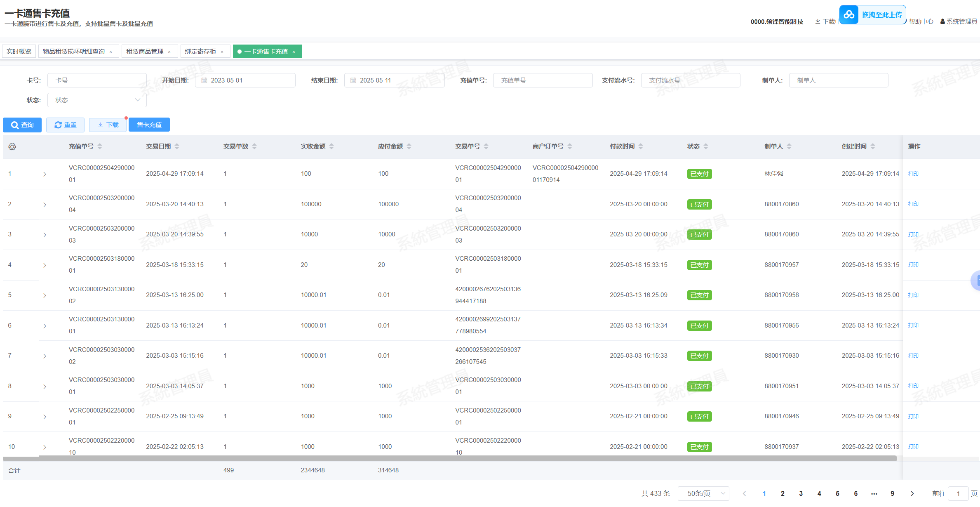Close the 绑定寄存柜 tab
The image size is (980, 507).
coord(222,52)
